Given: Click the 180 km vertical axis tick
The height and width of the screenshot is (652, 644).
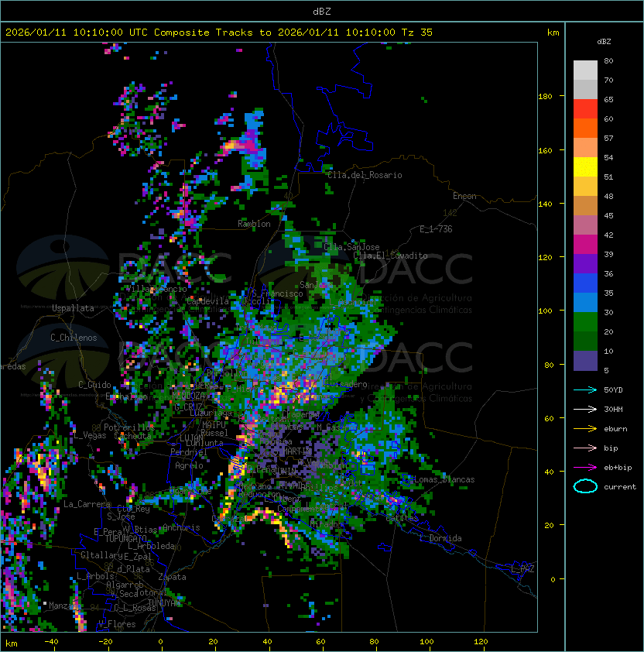Looking at the screenshot, I should 545,97.
